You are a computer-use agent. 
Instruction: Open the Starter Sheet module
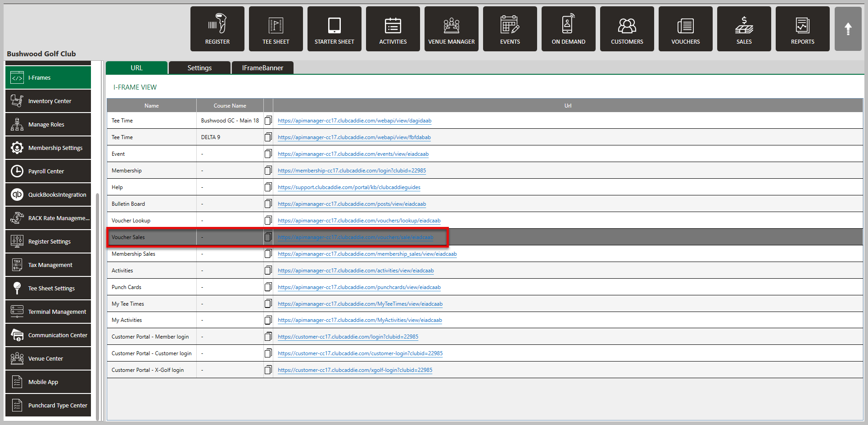(x=335, y=29)
